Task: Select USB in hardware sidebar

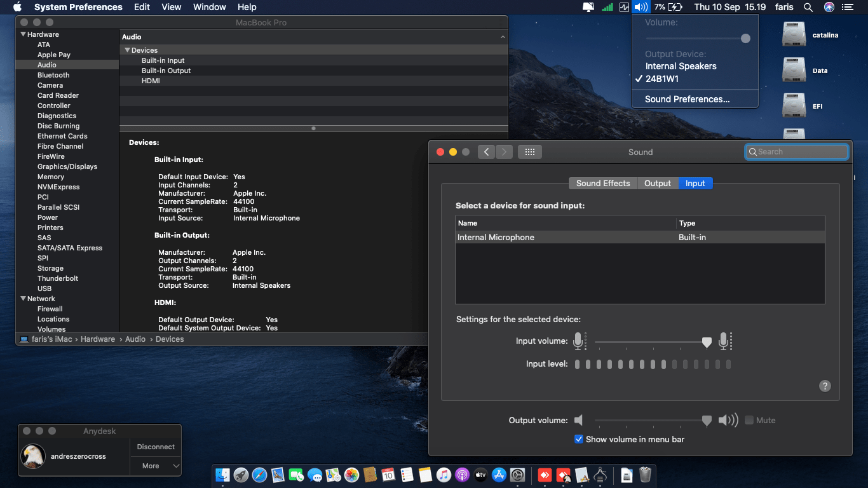Action: click(x=44, y=288)
